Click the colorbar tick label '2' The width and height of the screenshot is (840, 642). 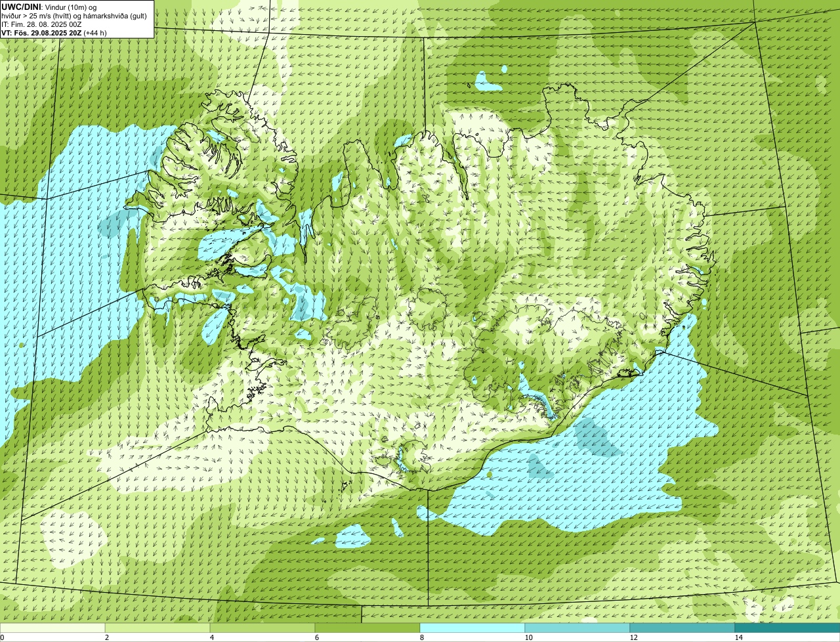[x=106, y=637]
